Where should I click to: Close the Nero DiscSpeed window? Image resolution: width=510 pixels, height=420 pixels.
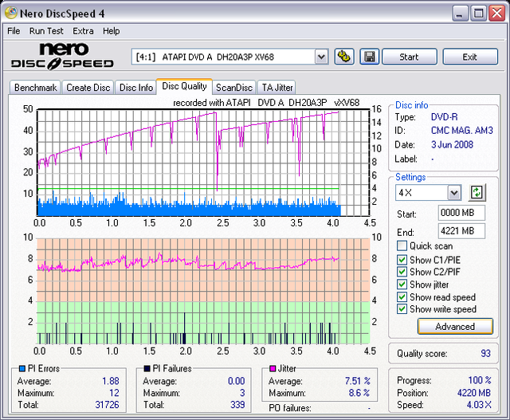tap(497, 14)
